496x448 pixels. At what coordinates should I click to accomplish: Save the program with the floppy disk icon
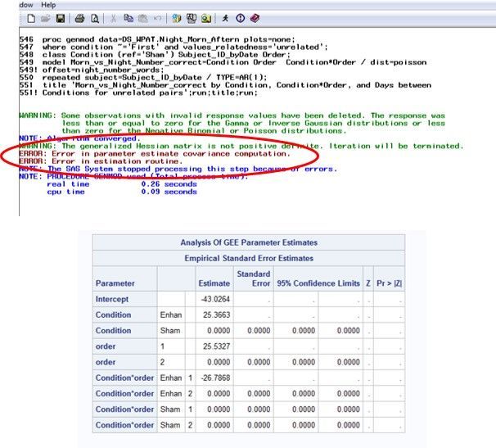point(56,17)
